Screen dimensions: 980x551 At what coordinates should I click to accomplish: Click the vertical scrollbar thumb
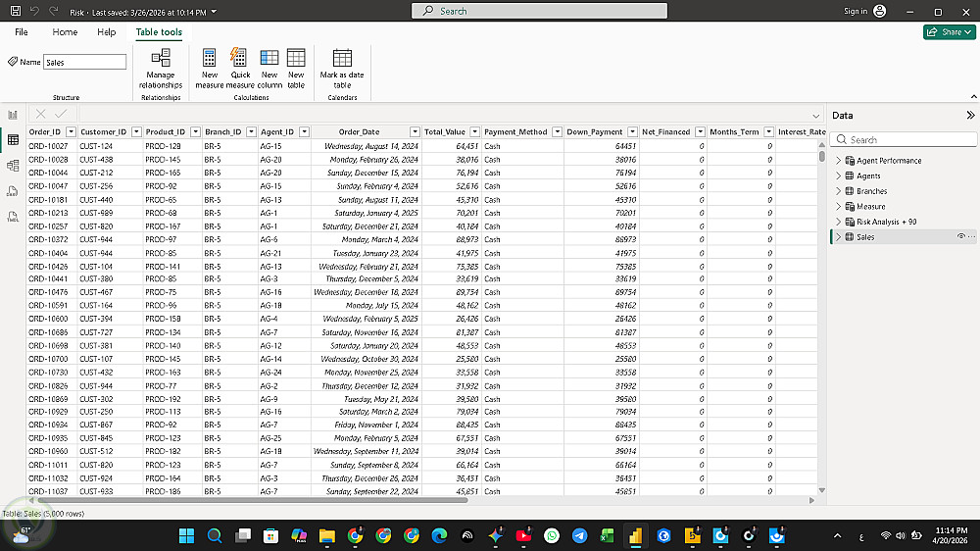821,155
